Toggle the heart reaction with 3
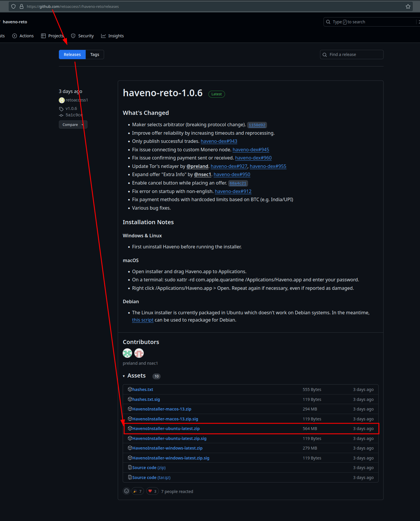420x521 pixels. pyautogui.click(x=152, y=491)
